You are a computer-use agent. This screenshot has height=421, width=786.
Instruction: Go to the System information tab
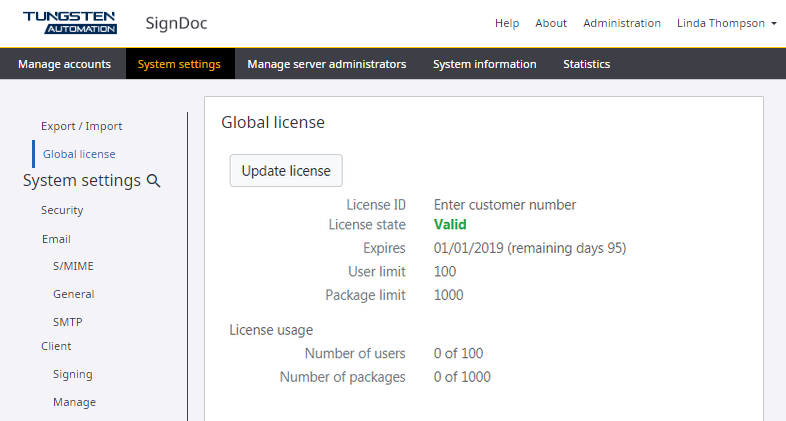coord(485,64)
